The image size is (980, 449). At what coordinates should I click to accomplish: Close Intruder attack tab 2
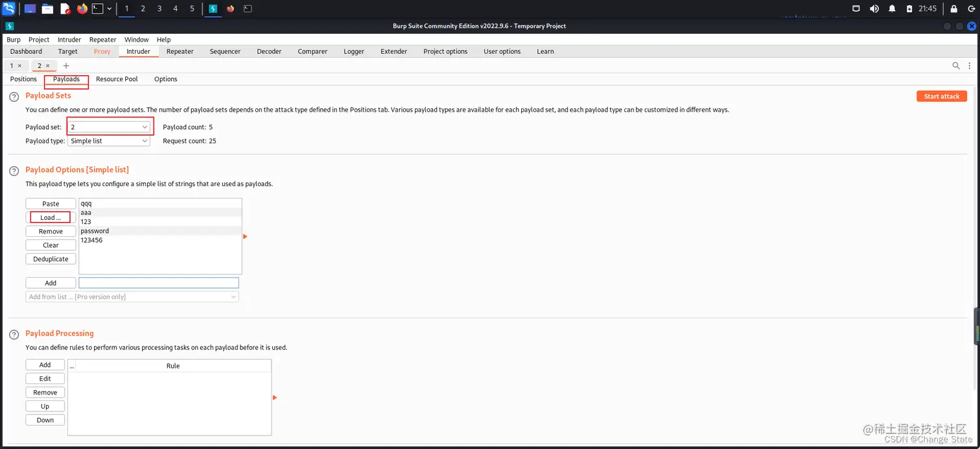point(47,66)
